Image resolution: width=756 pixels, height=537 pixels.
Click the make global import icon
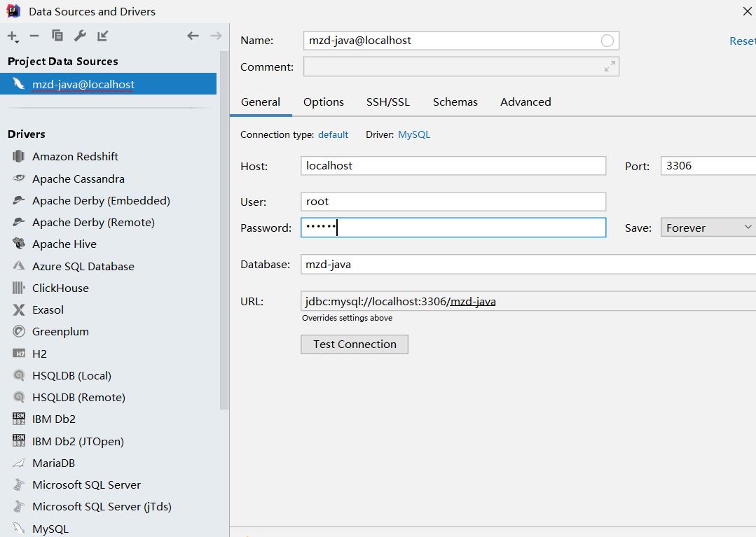pos(103,36)
